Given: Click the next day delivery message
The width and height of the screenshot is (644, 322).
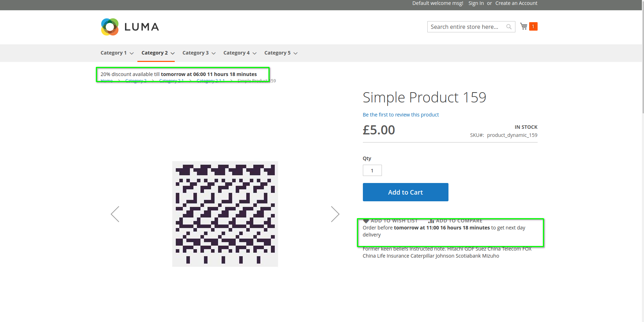Looking at the screenshot, I should coord(444,231).
